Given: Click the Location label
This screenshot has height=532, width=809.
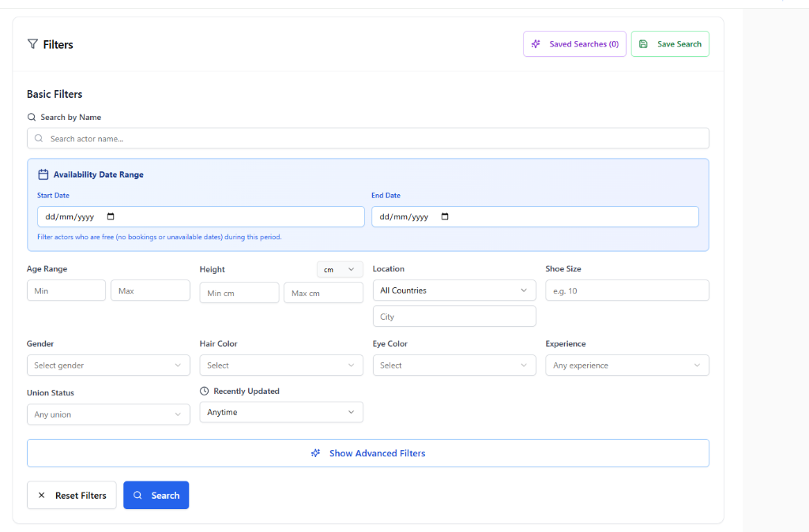Looking at the screenshot, I should click(389, 269).
